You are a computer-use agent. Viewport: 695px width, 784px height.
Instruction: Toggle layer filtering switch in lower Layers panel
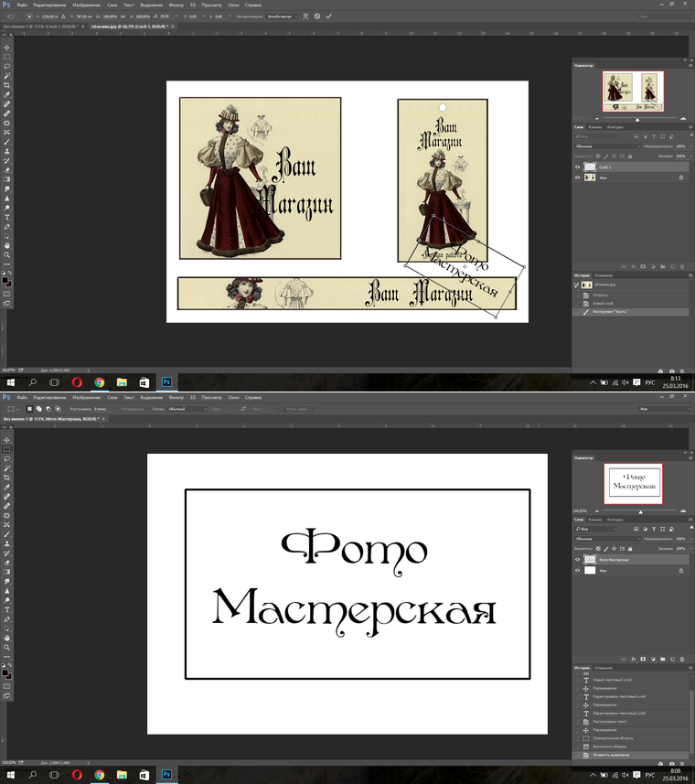coord(691,528)
